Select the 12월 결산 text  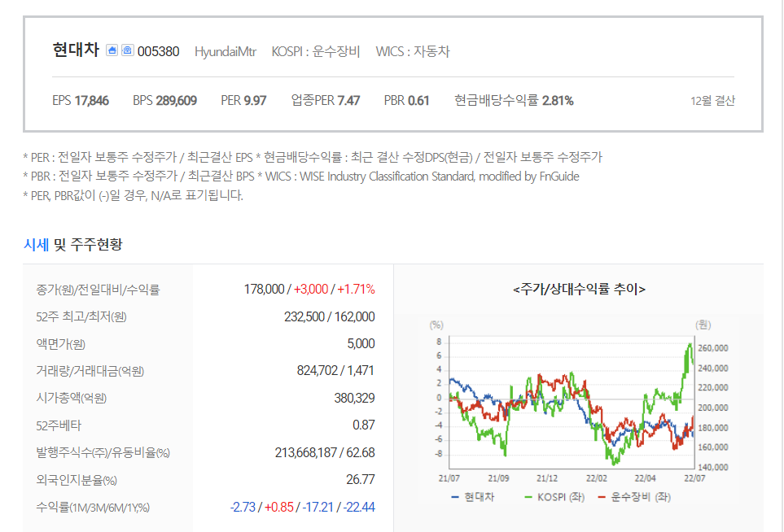point(712,101)
